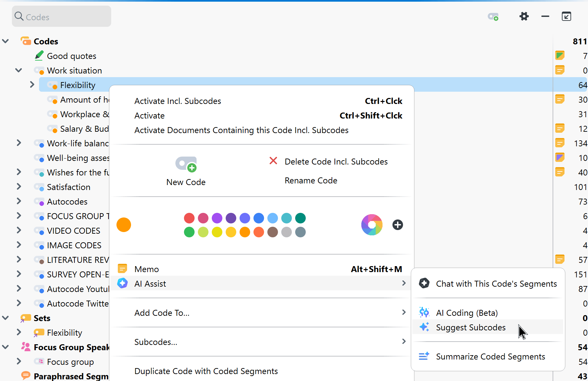Collapse the Work situation code
This screenshot has height=381, width=588.
19,70
